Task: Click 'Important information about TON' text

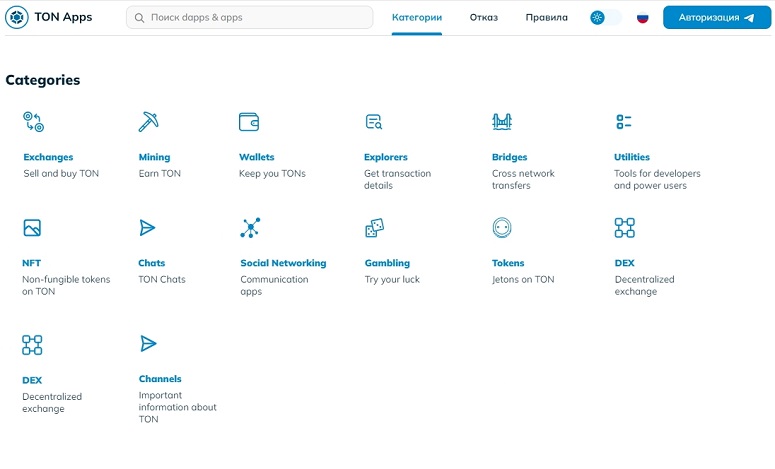Action: pos(177,407)
